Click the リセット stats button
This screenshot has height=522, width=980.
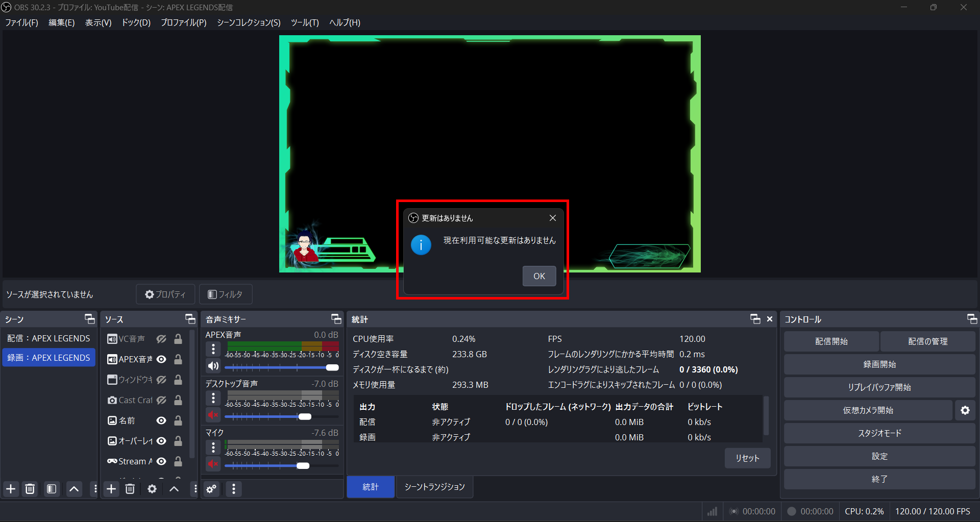(x=748, y=458)
